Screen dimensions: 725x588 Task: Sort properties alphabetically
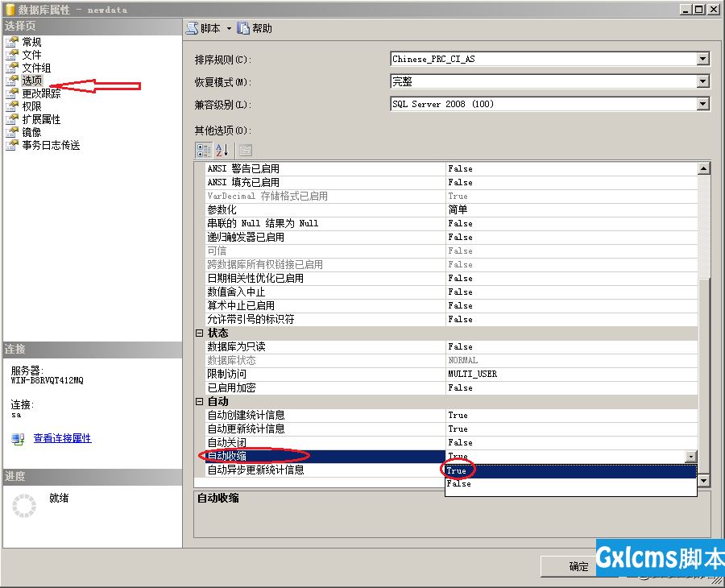222,151
